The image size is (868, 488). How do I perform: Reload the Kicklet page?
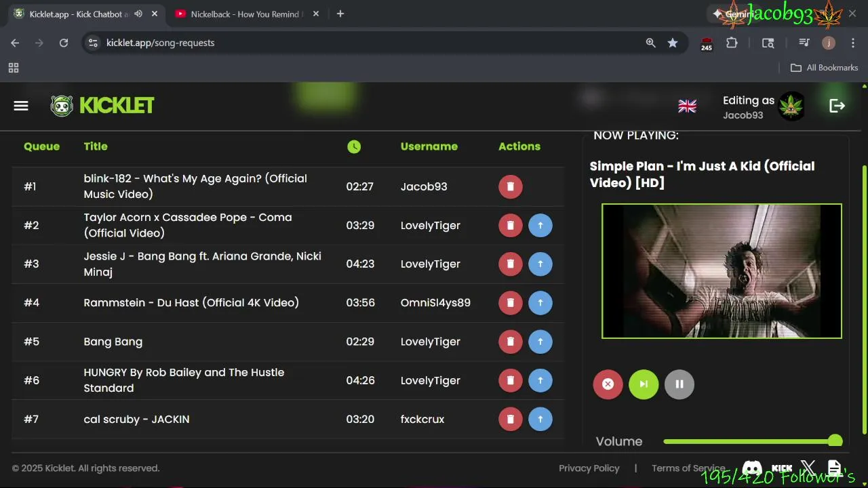coord(64,43)
